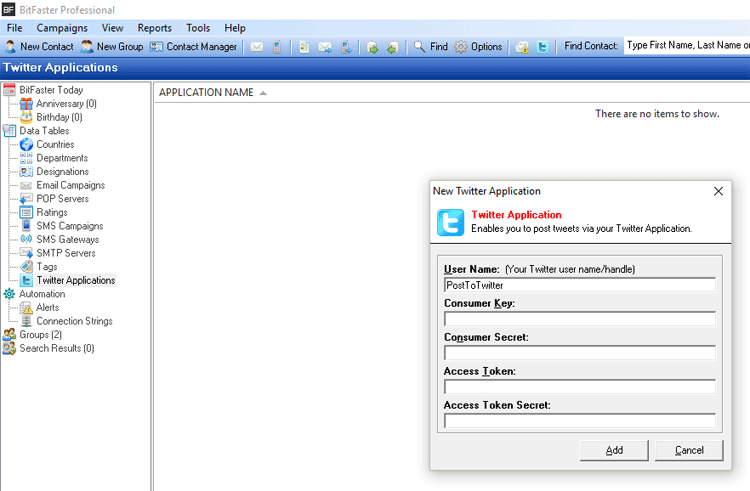This screenshot has width=750, height=491.
Task: Click the envelope email icon in toolbar
Action: tap(257, 47)
